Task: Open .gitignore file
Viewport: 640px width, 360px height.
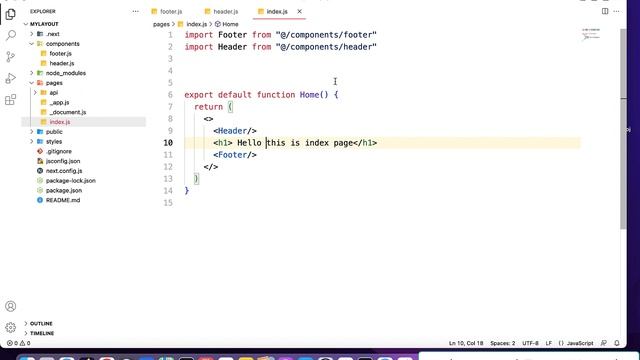Action: (x=59, y=151)
